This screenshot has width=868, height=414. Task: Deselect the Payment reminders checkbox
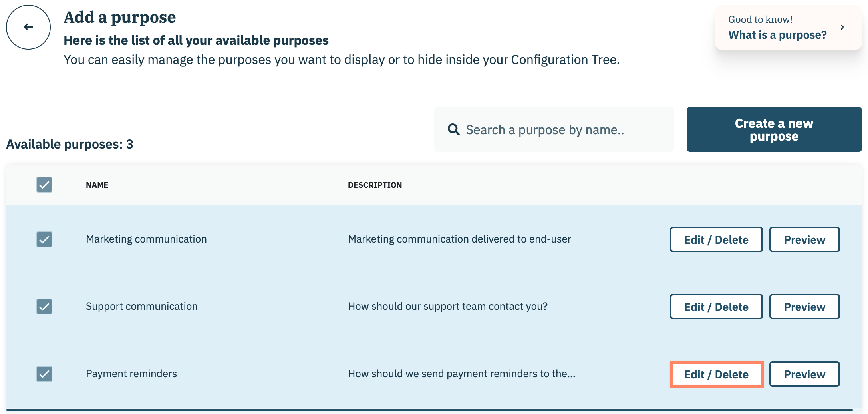[44, 374]
